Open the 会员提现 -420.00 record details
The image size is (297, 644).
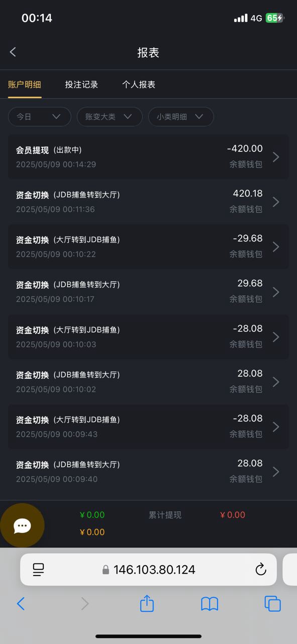[148, 156]
